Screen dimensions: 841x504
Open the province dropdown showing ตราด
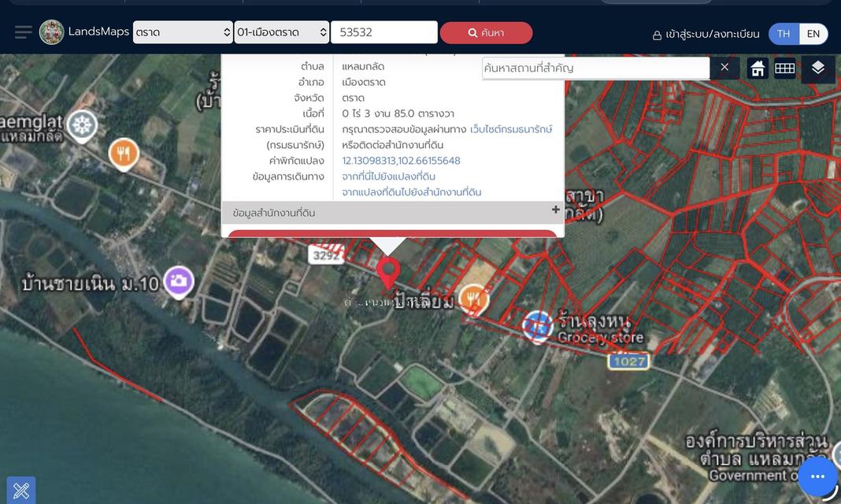[x=183, y=32]
